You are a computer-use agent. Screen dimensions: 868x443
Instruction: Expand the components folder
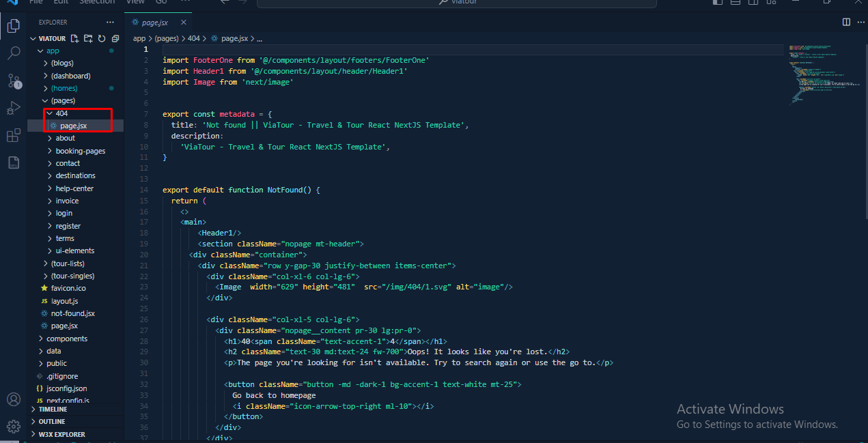[x=67, y=339]
